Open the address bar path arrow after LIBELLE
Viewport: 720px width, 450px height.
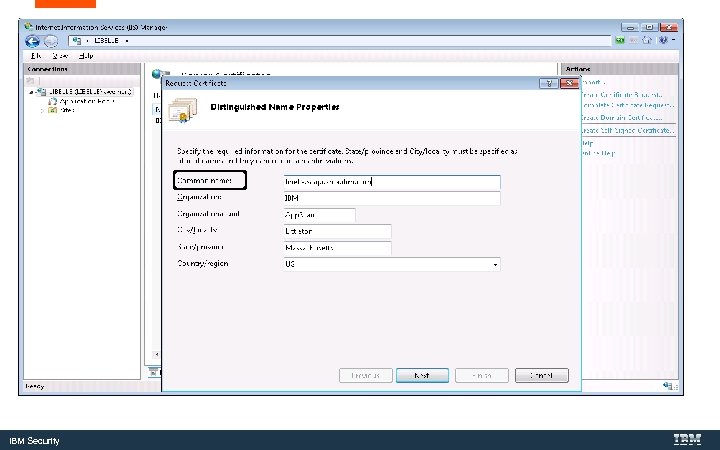pyautogui.click(x=127, y=41)
